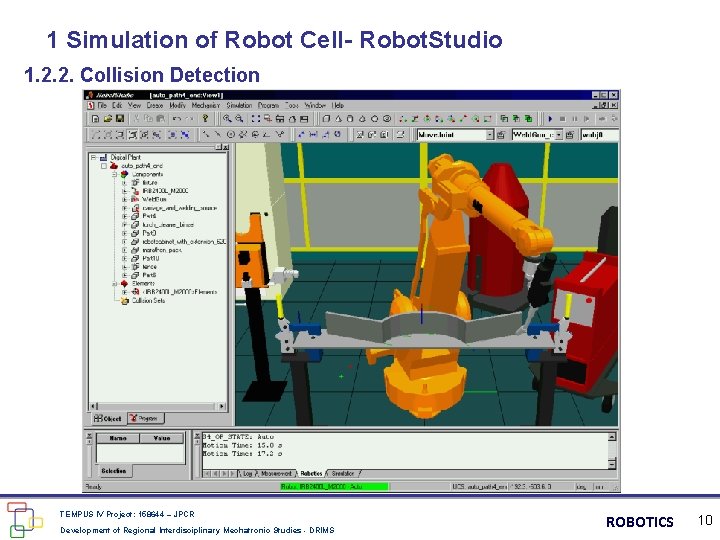Viewport: 720px width, 540px height.
Task: Click the output window scroll up arrow
Action: [612, 437]
